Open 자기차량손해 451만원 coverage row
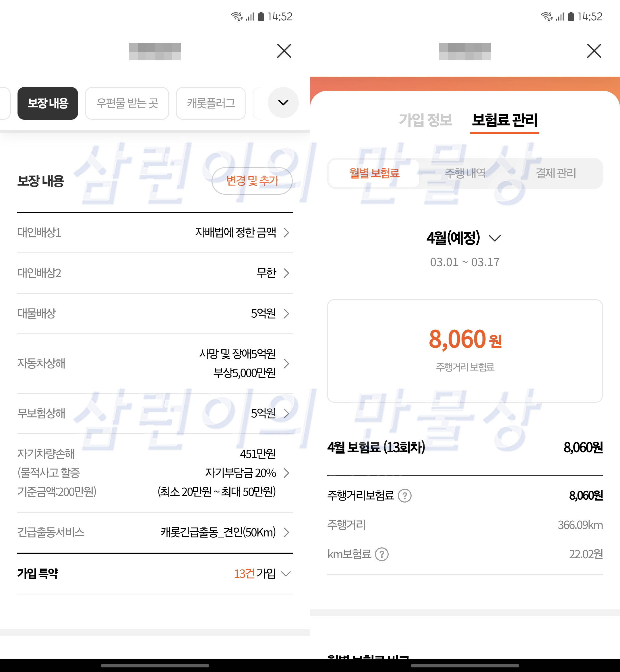This screenshot has width=620, height=672. coord(286,473)
